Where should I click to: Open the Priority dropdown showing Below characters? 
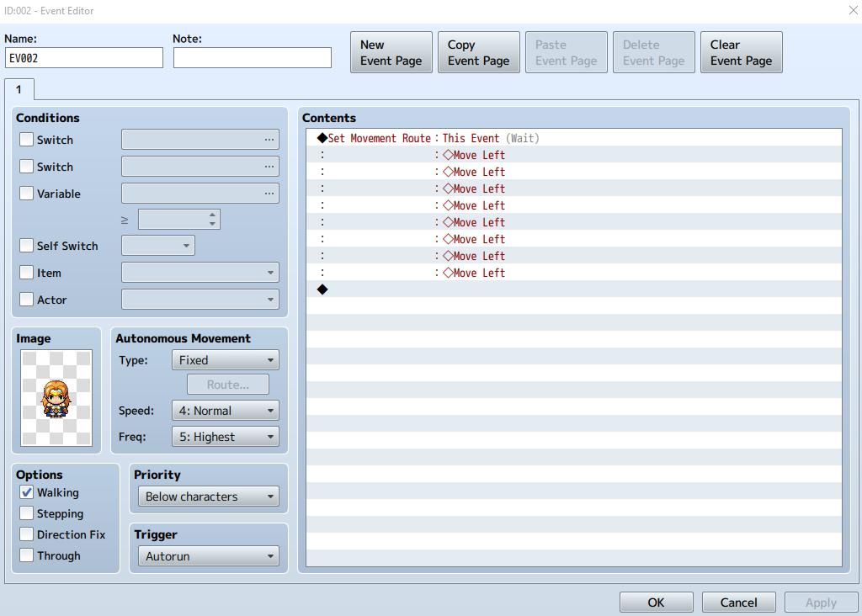coord(209,497)
